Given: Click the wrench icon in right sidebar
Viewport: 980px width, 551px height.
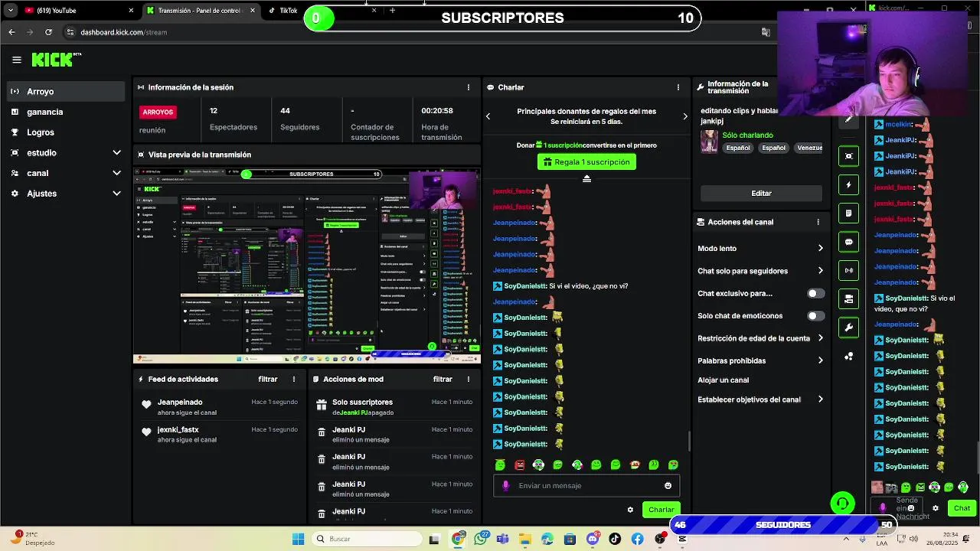Looking at the screenshot, I should point(848,328).
